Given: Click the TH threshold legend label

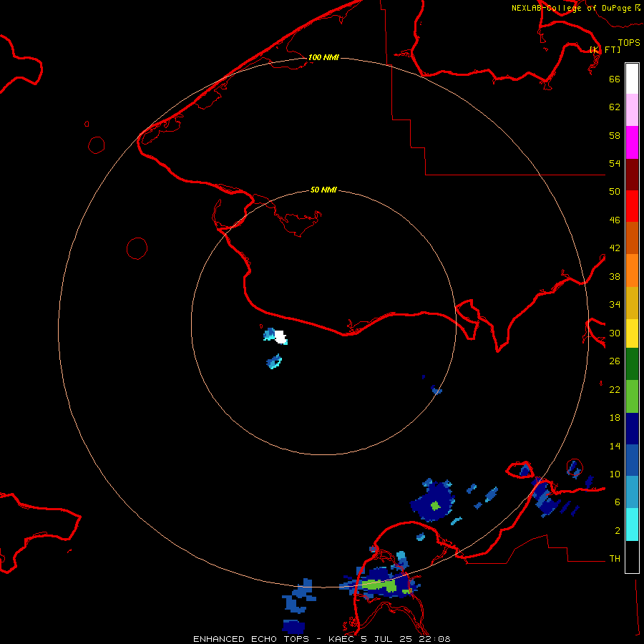Looking at the screenshot, I should click(x=615, y=559).
